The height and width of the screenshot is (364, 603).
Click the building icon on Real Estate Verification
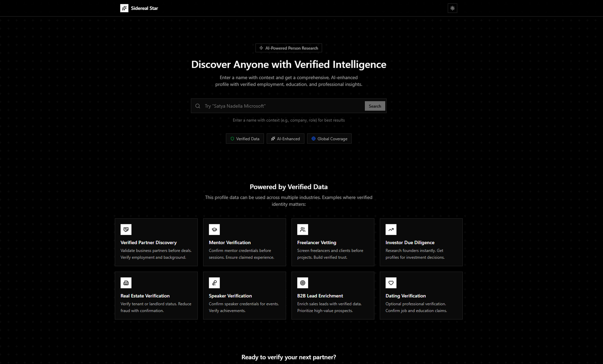126,283
